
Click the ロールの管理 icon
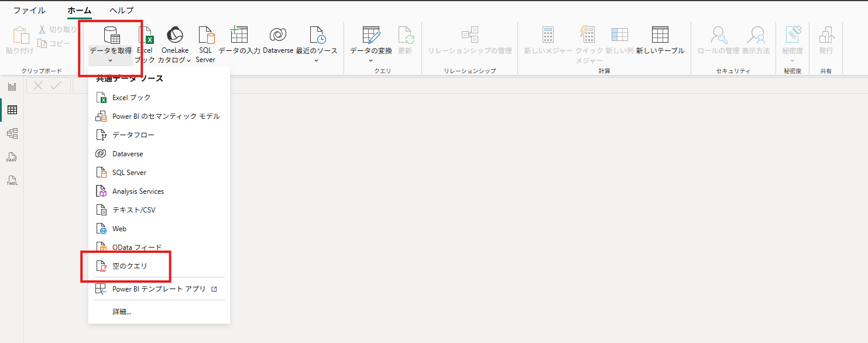718,35
